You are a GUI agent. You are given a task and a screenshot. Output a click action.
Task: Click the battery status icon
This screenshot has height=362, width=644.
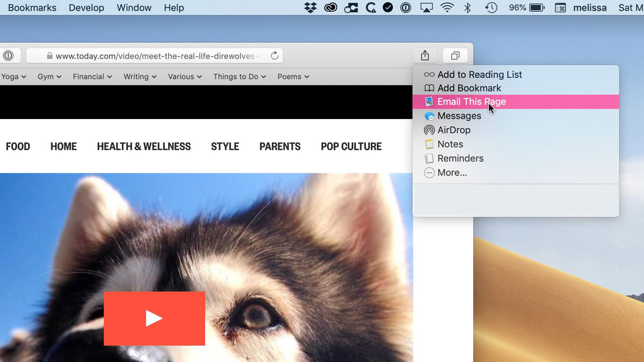click(537, 8)
